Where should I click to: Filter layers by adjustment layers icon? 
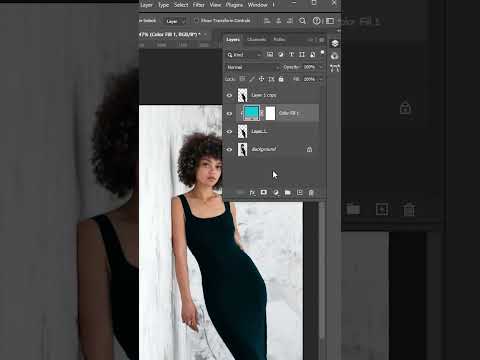point(281,54)
